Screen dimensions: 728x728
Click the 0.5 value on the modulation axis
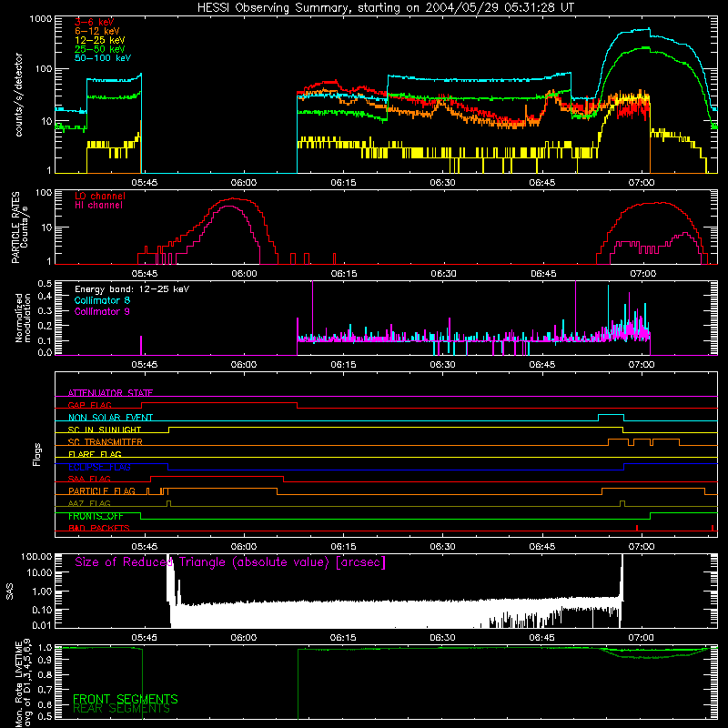click(45, 284)
